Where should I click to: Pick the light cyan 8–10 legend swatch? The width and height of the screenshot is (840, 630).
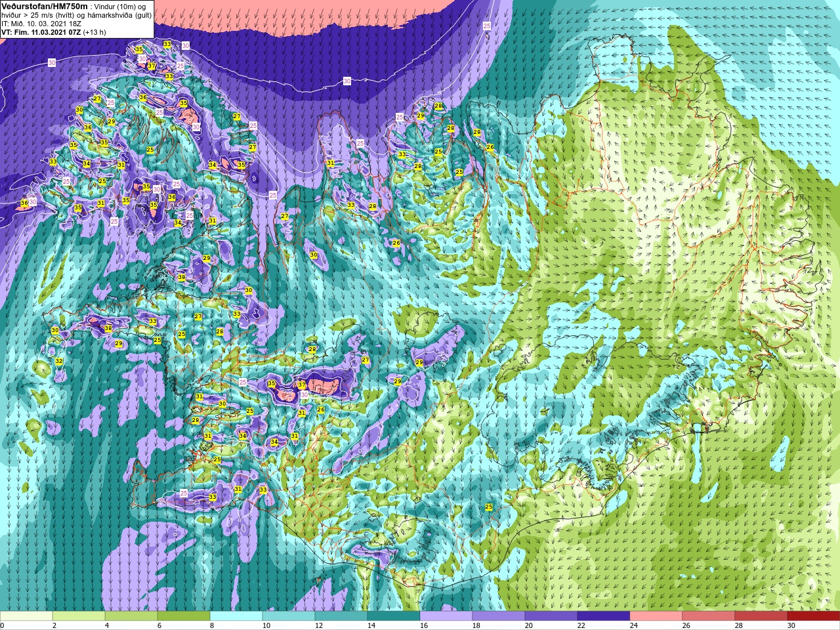pyautogui.click(x=236, y=616)
